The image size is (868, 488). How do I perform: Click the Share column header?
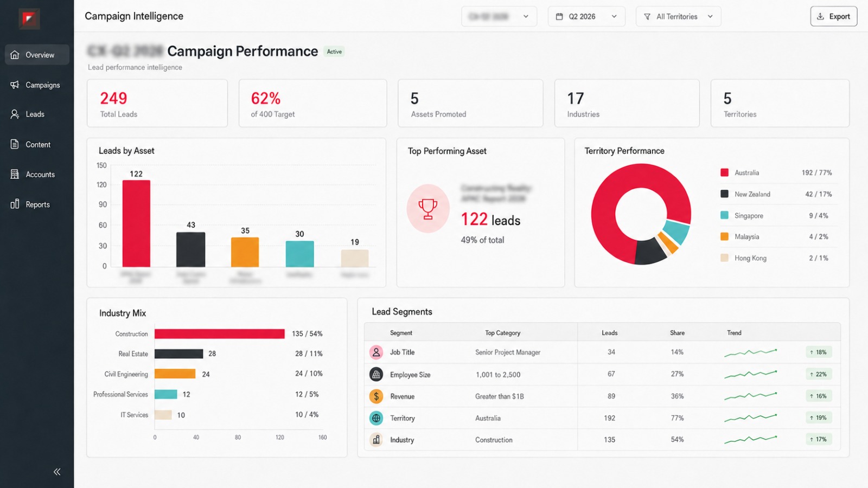[677, 333]
